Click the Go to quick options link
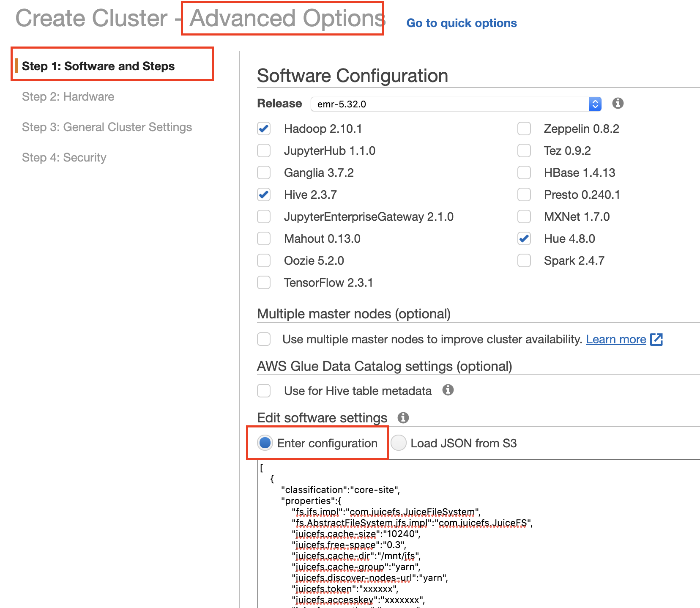The height and width of the screenshot is (608, 700). click(x=462, y=23)
